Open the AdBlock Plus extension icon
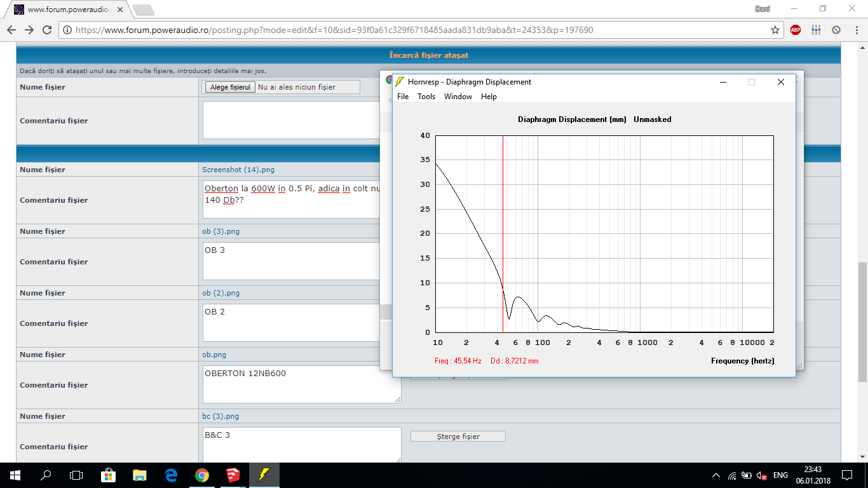868x488 pixels. [x=796, y=30]
